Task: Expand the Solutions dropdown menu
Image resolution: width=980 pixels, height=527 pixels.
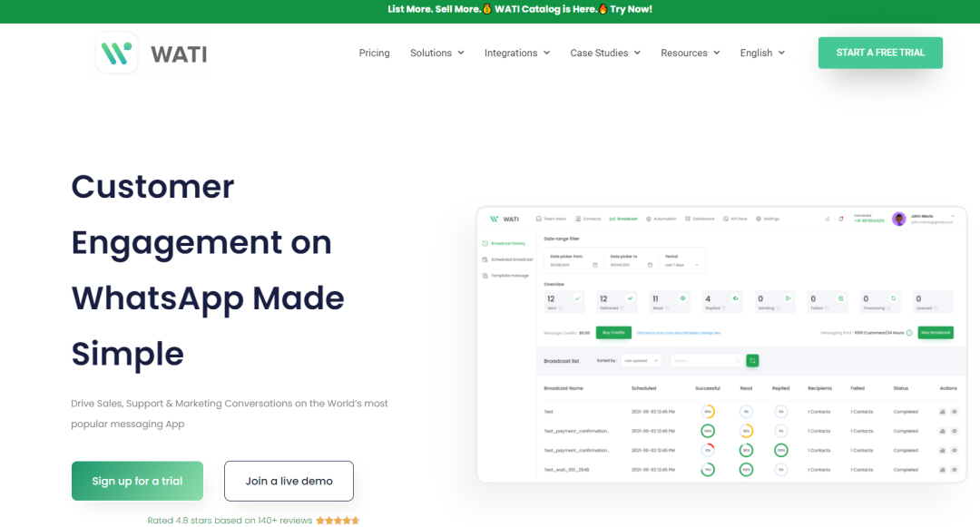Action: coord(436,54)
